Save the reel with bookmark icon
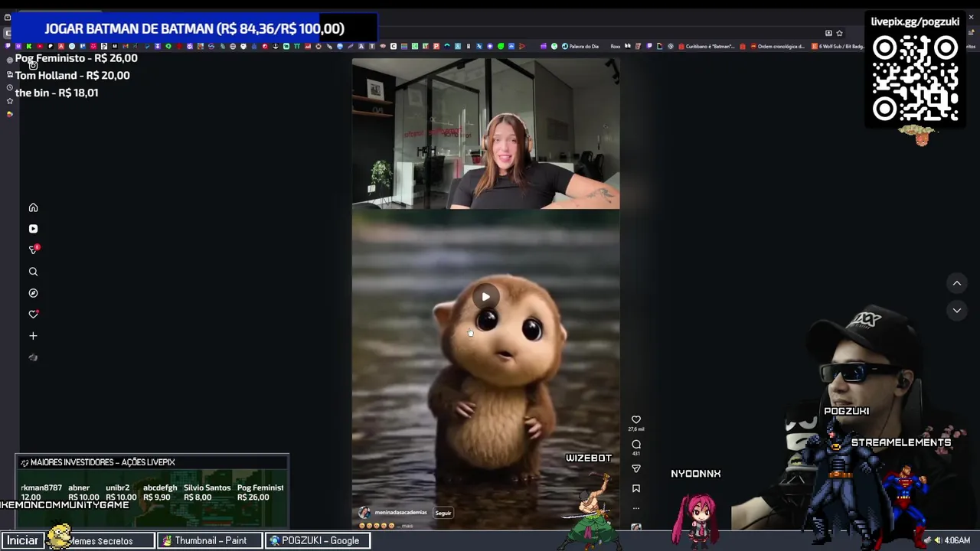 click(636, 488)
